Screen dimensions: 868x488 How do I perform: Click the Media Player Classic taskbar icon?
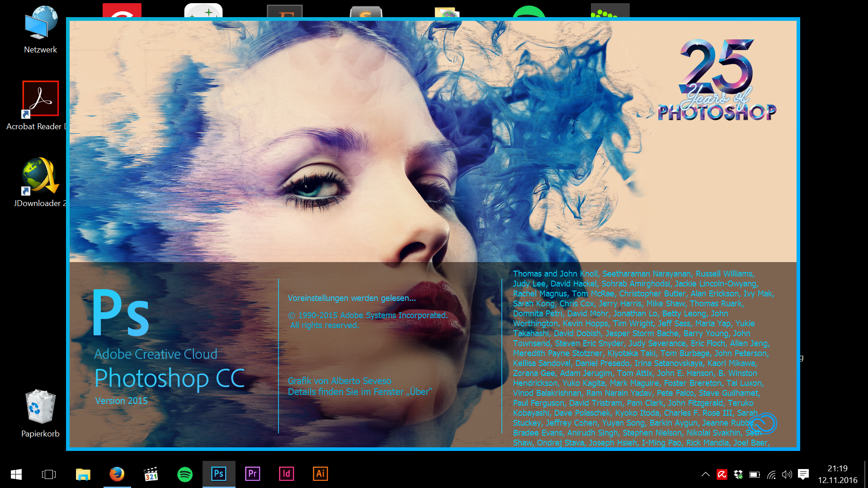[151, 474]
